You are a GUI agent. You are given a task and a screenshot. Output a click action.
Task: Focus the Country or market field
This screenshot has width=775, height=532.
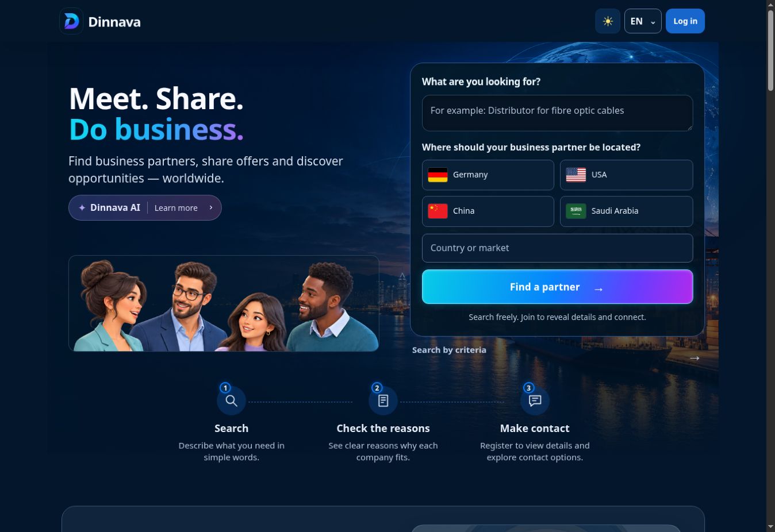(x=557, y=248)
